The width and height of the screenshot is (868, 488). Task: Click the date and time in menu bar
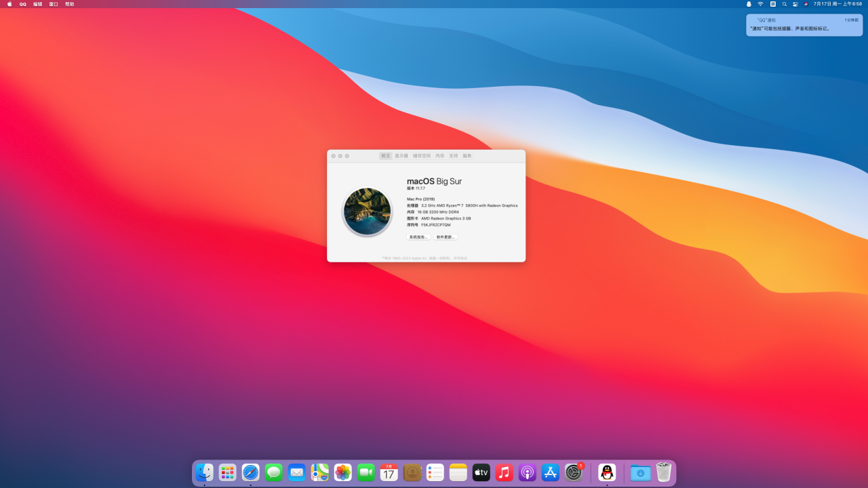(837, 4)
